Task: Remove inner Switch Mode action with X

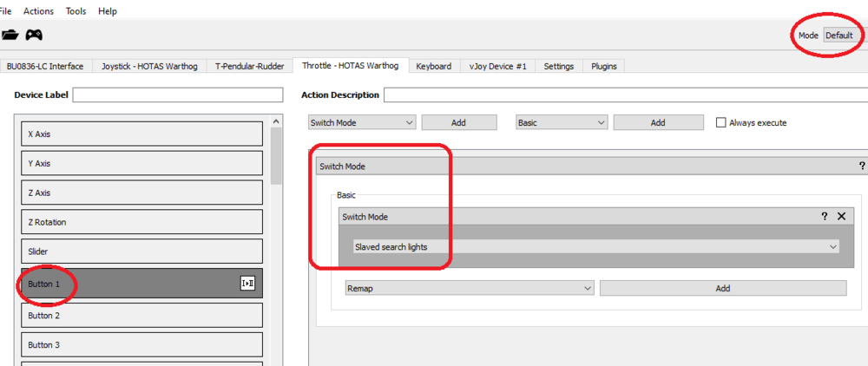Action: click(x=841, y=217)
